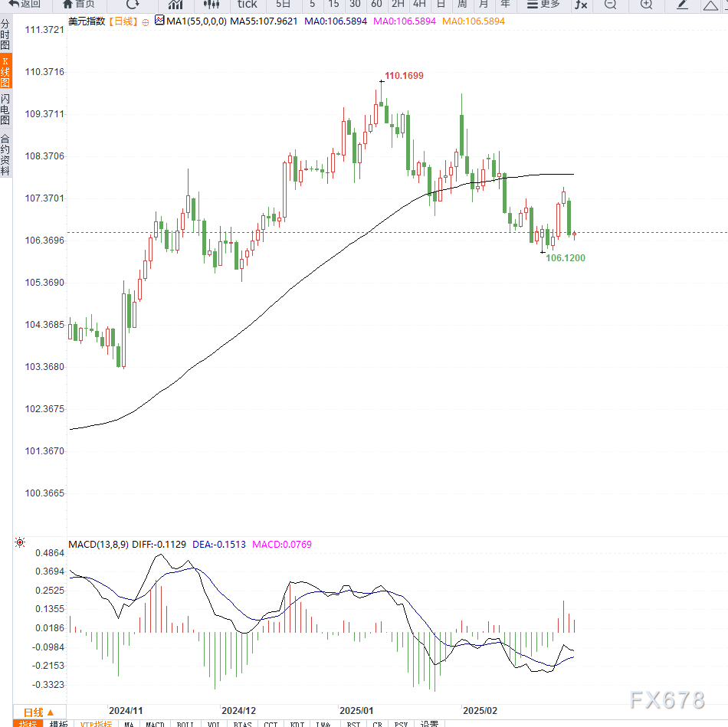Open the line chart style icon

(175, 4)
